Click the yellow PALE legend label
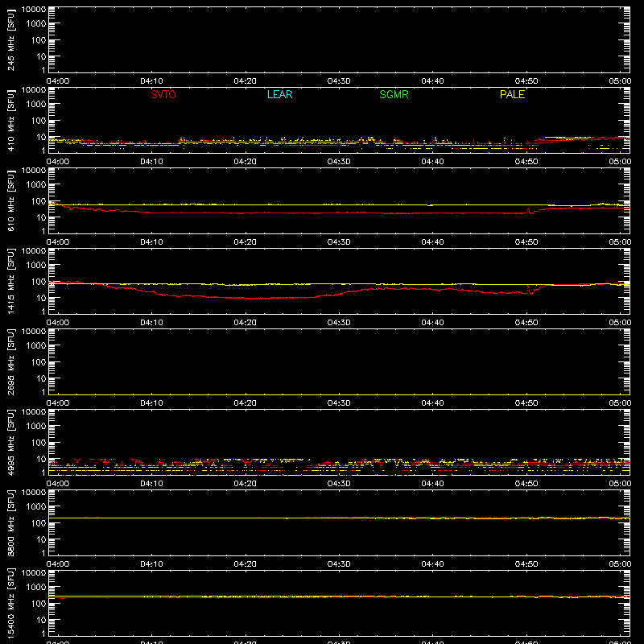This screenshot has height=644, width=644. [x=512, y=94]
